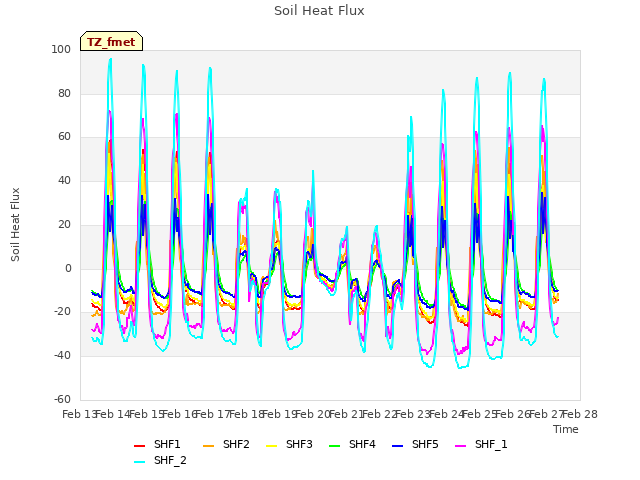This screenshot has height=480, width=640.
Task: Click the 20 y-axis tick label
Action: [64, 224]
